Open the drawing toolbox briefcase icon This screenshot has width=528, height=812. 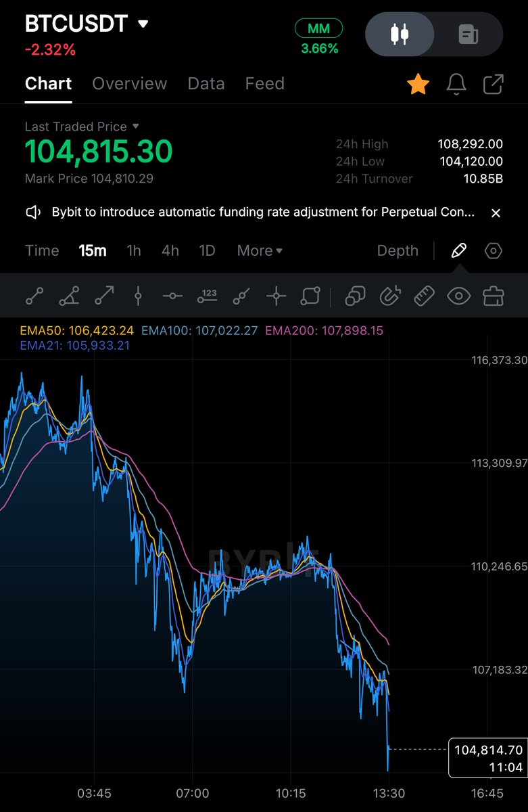click(494, 296)
